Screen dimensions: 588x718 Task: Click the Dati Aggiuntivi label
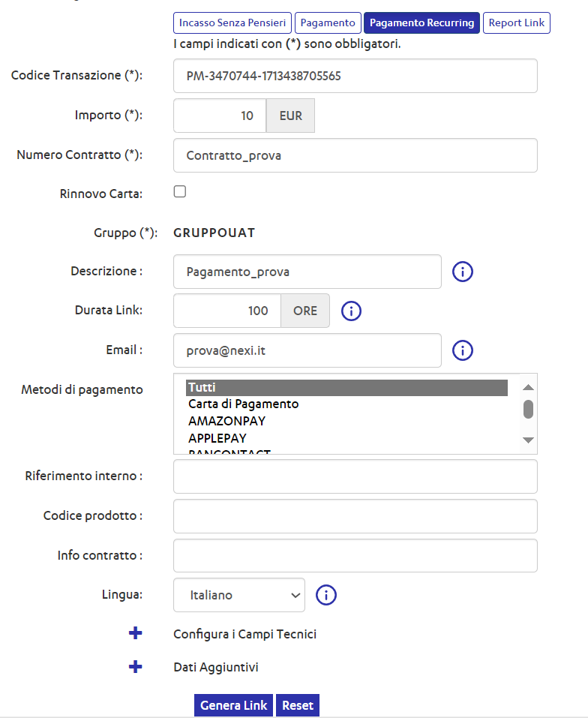click(216, 667)
